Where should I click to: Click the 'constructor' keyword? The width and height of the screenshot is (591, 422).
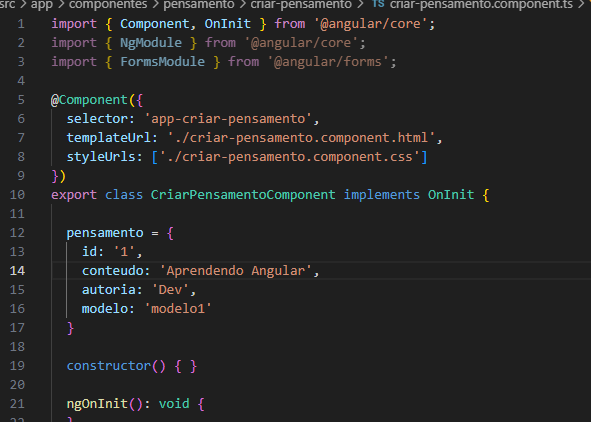[109, 365]
